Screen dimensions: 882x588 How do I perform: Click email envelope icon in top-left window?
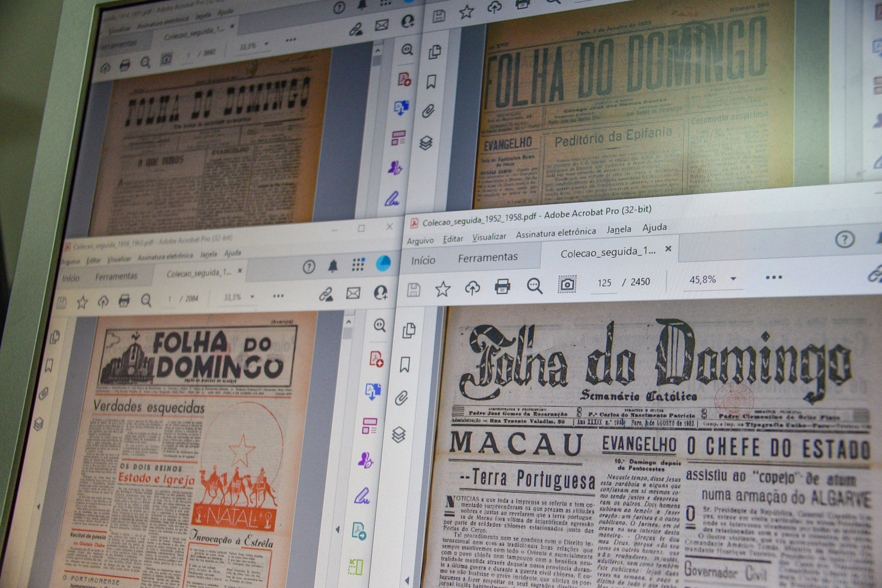pyautogui.click(x=381, y=25)
